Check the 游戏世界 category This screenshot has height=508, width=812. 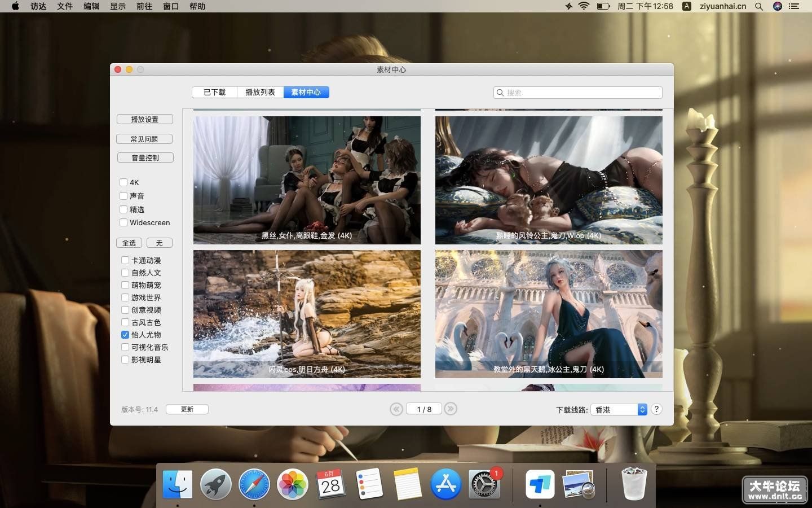125,297
